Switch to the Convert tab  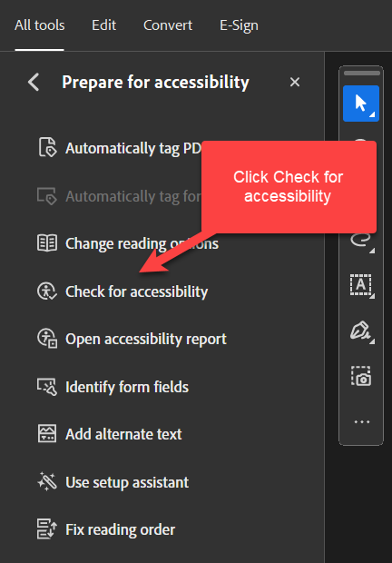pyautogui.click(x=168, y=25)
